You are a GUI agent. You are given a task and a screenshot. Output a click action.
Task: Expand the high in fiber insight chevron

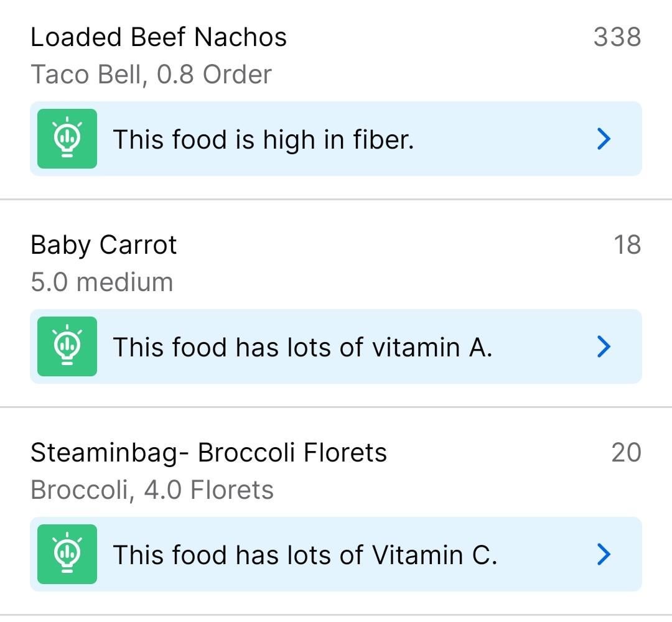tap(604, 139)
